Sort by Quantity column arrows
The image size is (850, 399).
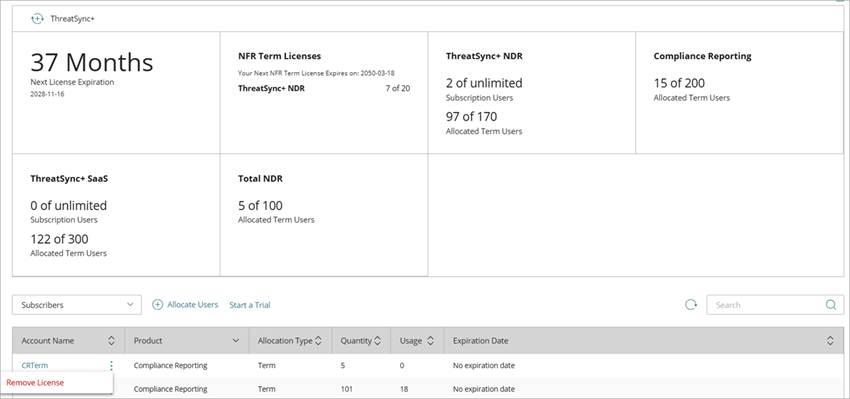click(x=377, y=341)
